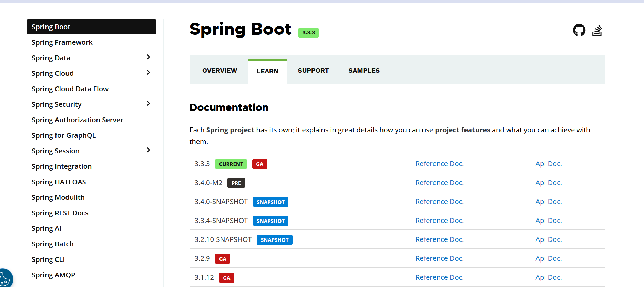Open Api Doc. for version 3.3.3

coord(549,164)
